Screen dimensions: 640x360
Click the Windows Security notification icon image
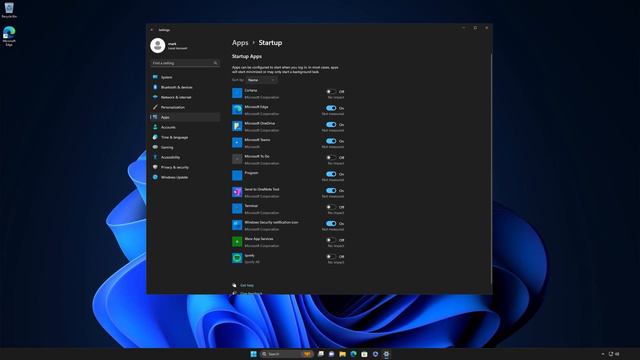tap(237, 225)
